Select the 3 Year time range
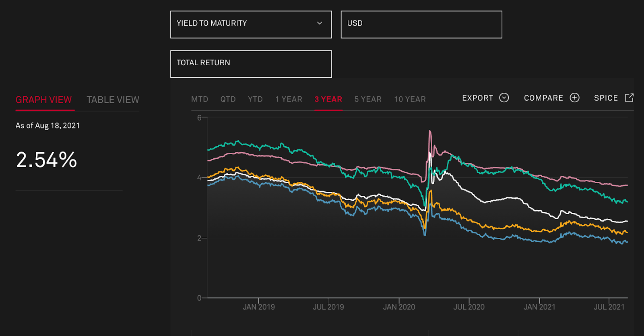This screenshot has width=644, height=336. point(328,99)
